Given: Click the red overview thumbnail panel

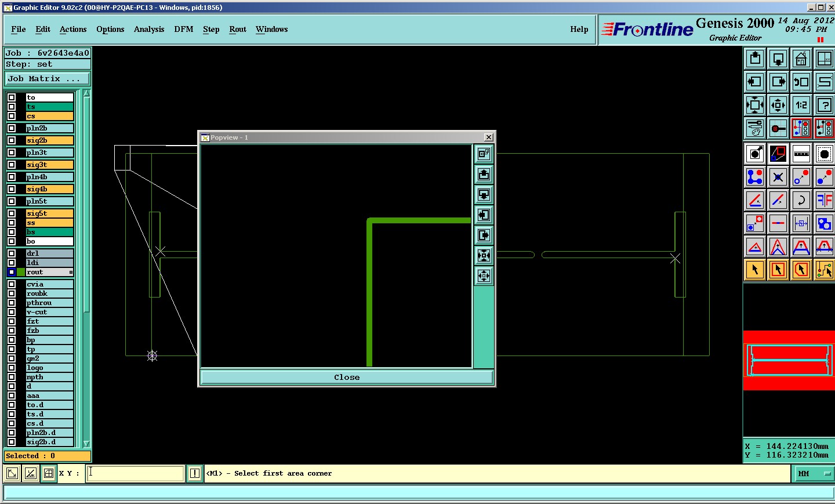Looking at the screenshot, I should 789,360.
